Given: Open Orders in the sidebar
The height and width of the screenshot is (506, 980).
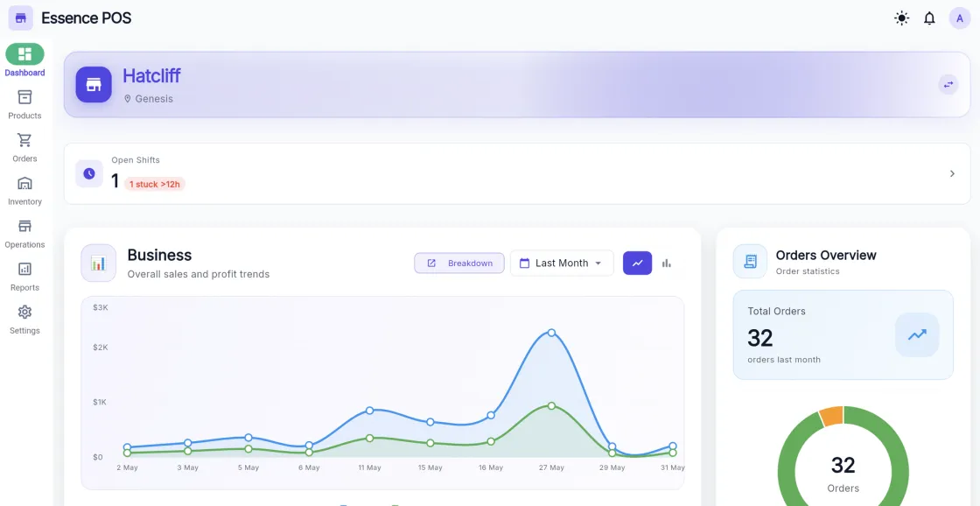Looking at the screenshot, I should [x=25, y=148].
